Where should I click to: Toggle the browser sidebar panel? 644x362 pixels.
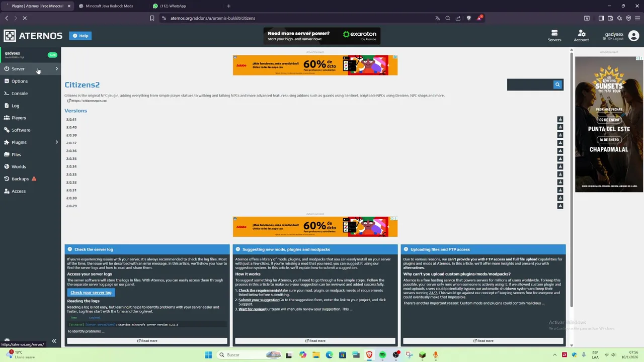[601, 18]
